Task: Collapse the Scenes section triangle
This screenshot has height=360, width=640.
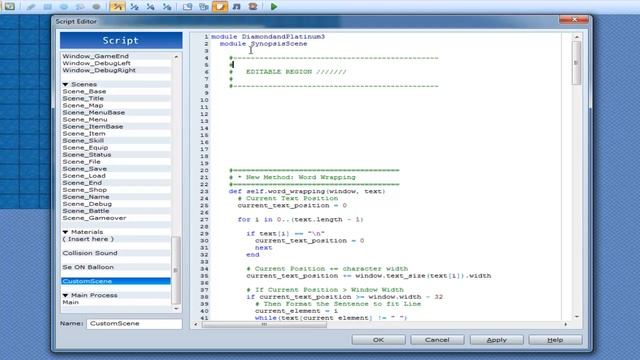Action: pyautogui.click(x=65, y=84)
